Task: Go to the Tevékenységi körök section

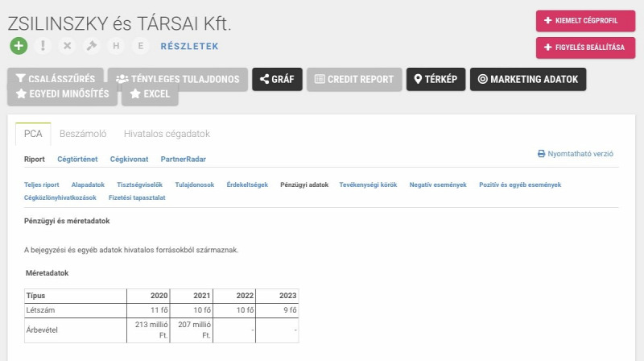Action: coord(368,185)
